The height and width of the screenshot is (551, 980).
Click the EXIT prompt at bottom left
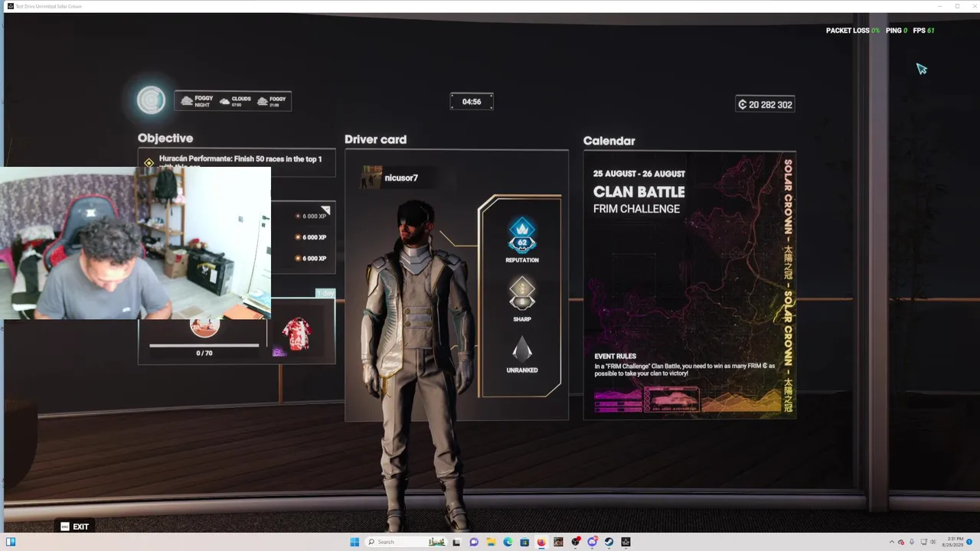pos(75,527)
